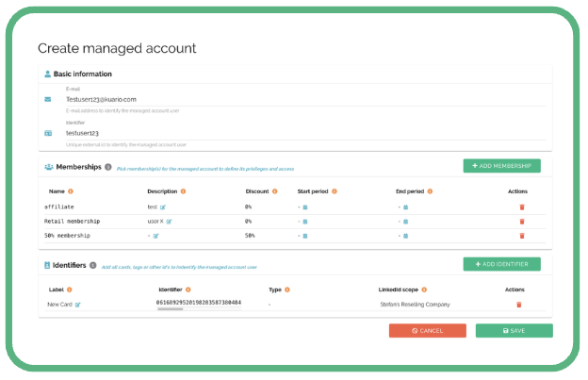Screen dimensions: 588x380
Task: Click the Add Membership button
Action: (x=501, y=166)
